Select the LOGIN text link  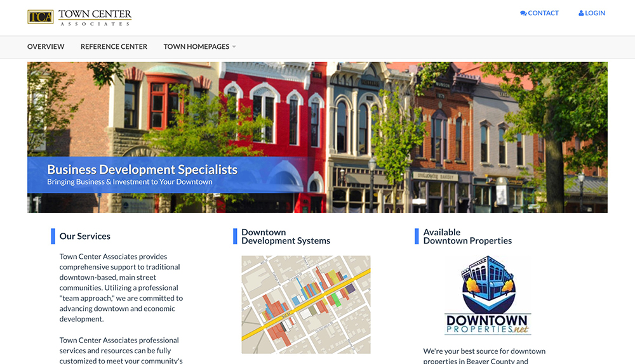coord(595,13)
